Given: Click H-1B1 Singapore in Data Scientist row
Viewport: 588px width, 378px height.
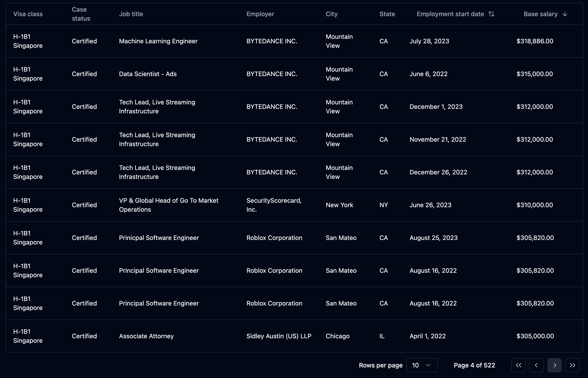Looking at the screenshot, I should coord(28,74).
